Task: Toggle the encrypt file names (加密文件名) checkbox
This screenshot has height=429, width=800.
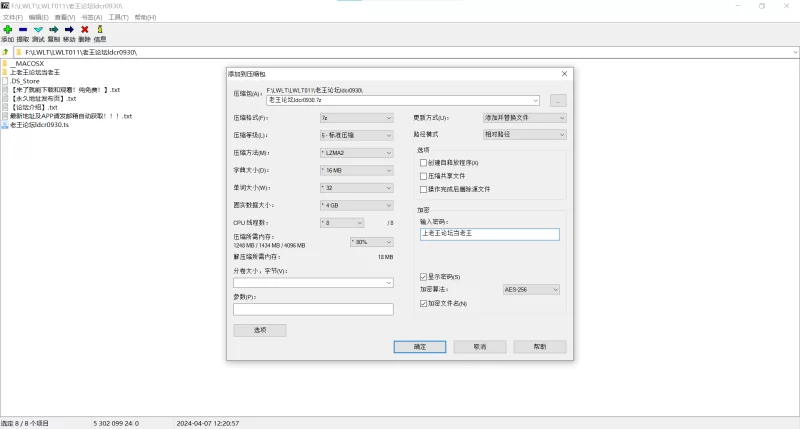Action: (424, 303)
